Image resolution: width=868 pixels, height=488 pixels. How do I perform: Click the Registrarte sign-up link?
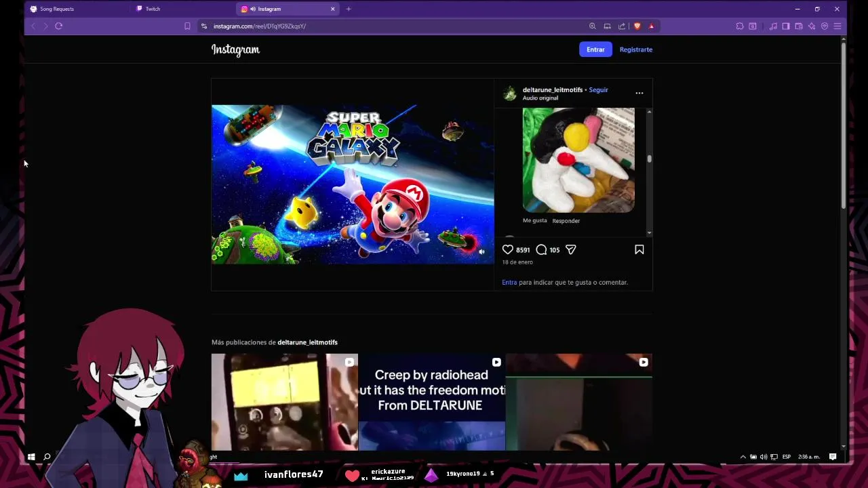point(636,49)
